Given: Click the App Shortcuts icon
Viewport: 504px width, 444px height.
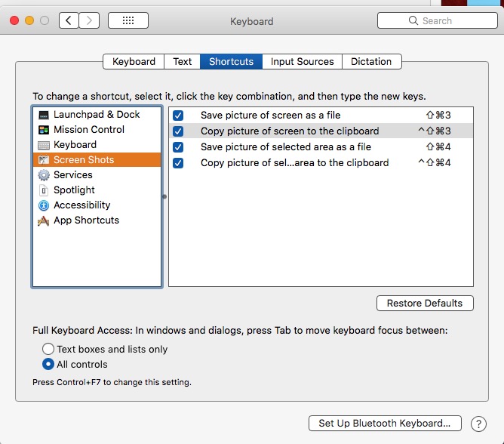Looking at the screenshot, I should pyautogui.click(x=44, y=220).
